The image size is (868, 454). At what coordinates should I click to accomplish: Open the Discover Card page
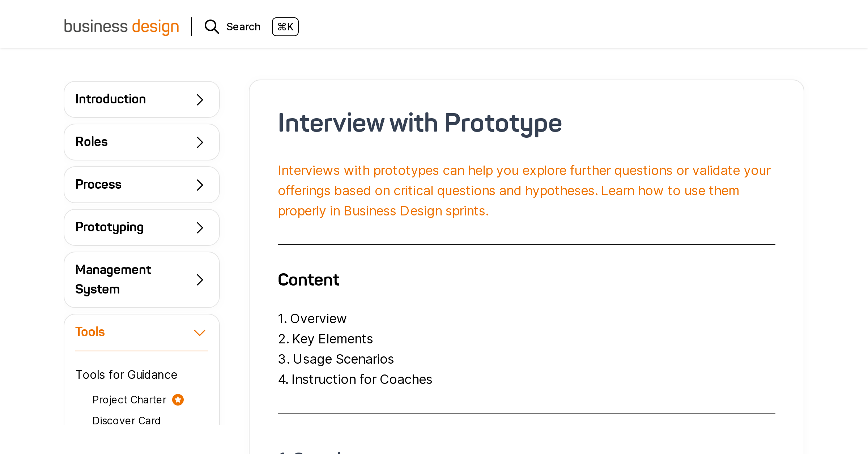click(x=127, y=420)
